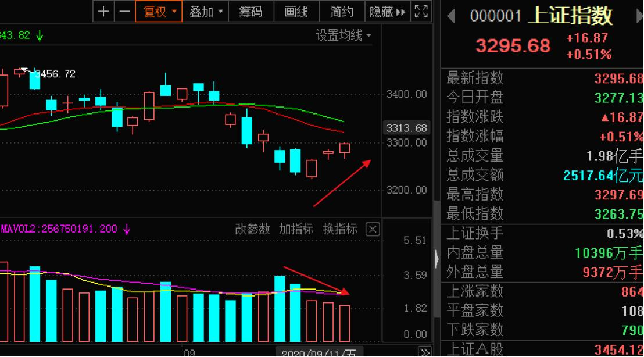Click 换指标 to switch the indicator
Screen dimensions: 644x357
pyautogui.click(x=341, y=229)
